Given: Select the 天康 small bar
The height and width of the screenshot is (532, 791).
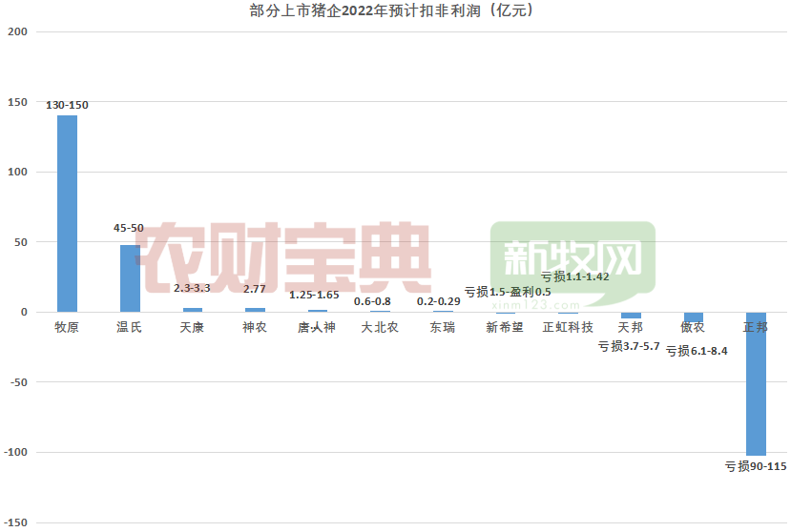Looking at the screenshot, I should point(192,310).
